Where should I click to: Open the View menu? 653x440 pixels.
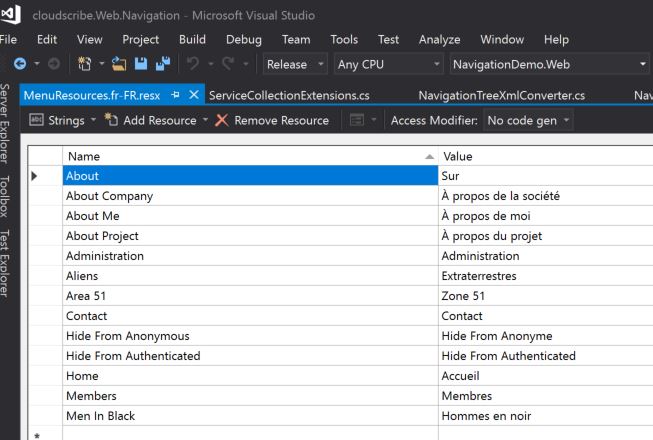90,40
